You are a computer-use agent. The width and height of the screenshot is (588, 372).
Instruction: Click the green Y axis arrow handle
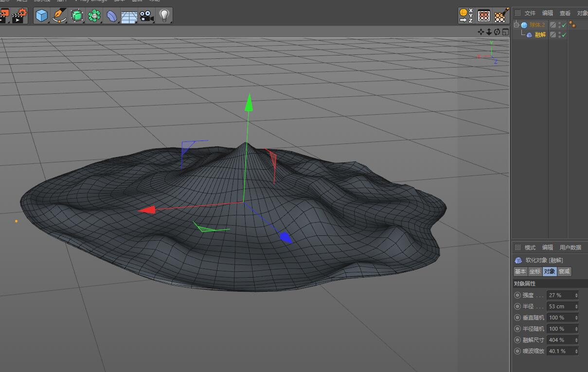[x=249, y=102]
